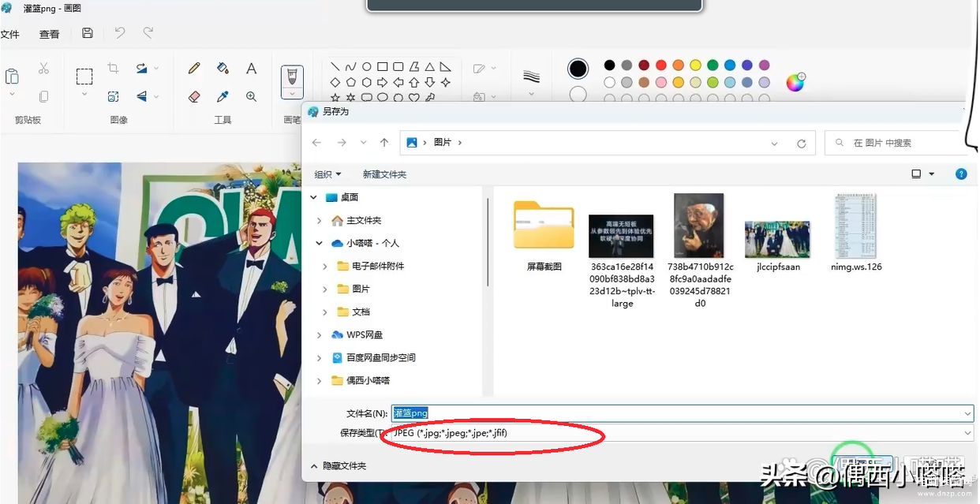980x504 pixels.
Task: Go up one folder level in Save As dialog
Action: 384,143
